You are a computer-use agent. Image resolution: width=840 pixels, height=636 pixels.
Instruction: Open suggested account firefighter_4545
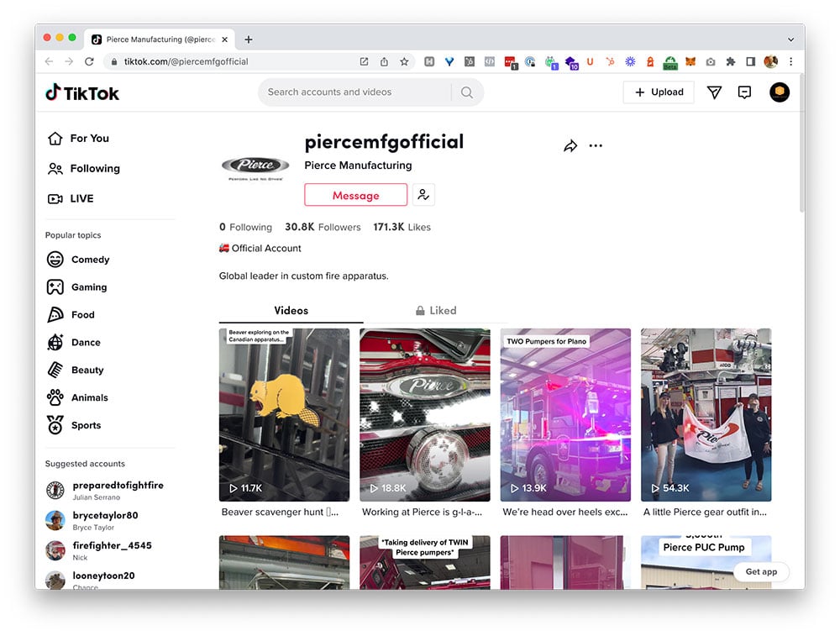coord(98,550)
